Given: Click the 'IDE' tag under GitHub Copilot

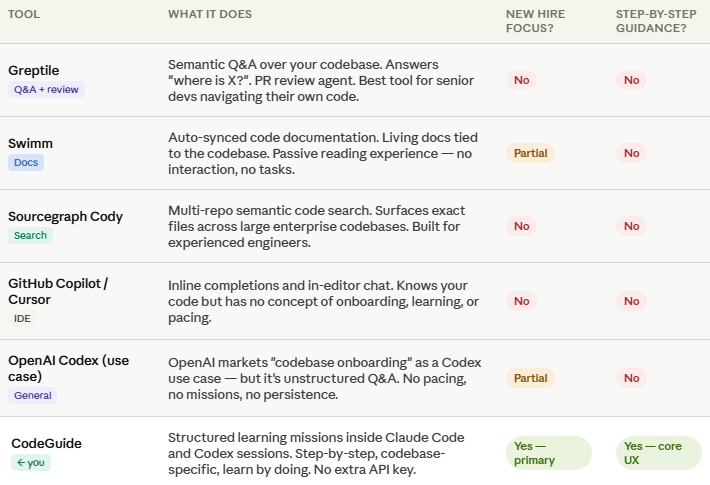Looking at the screenshot, I should click(x=22, y=318).
